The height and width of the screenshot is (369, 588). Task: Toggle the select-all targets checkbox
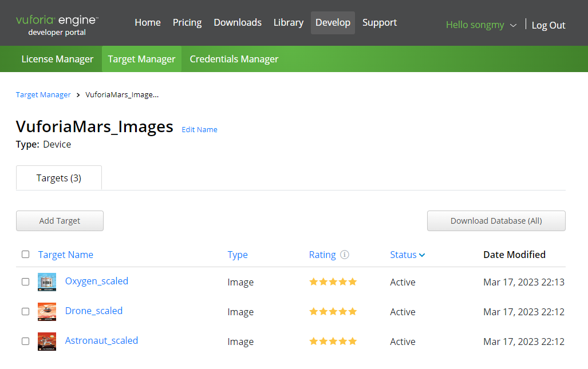[x=26, y=255]
